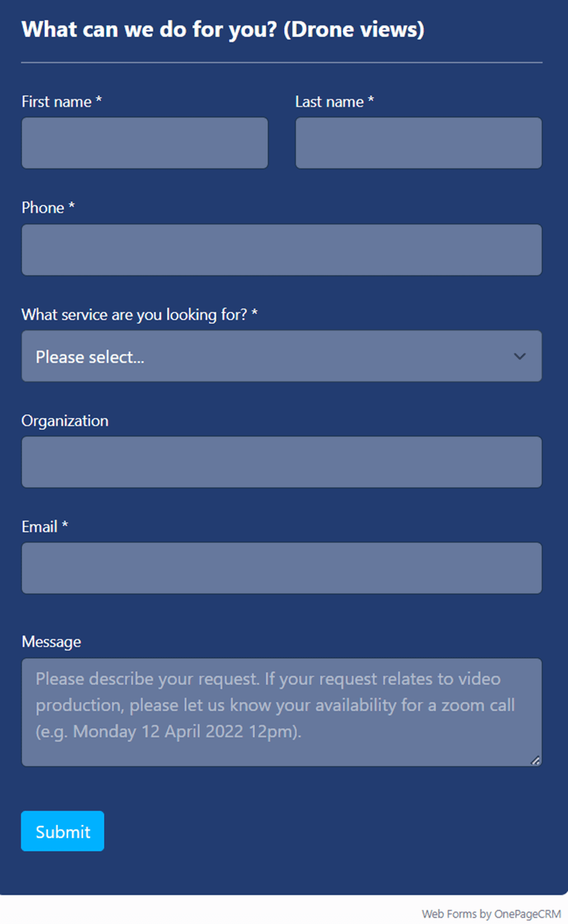Open the Web Forms by OnePageCRM link
568x924 pixels.
pyautogui.click(x=491, y=913)
